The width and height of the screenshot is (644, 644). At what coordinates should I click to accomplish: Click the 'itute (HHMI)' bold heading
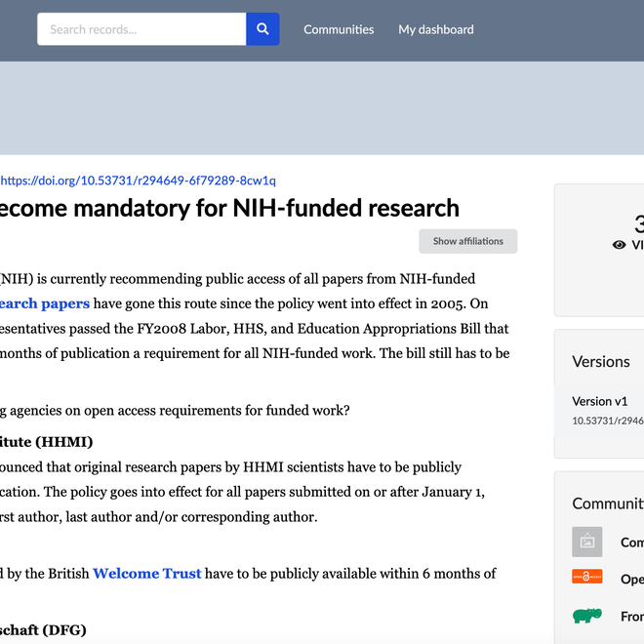click(47, 442)
